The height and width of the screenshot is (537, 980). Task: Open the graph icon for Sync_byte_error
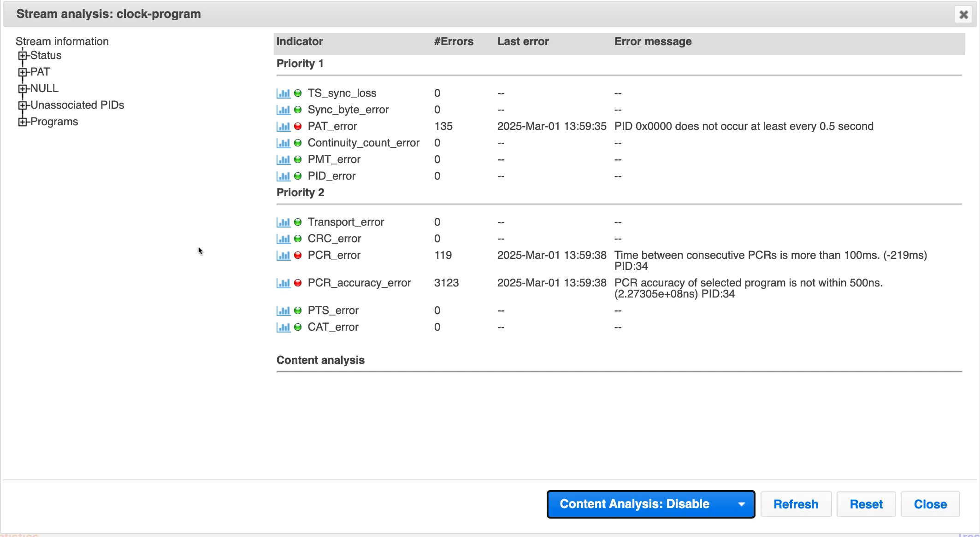pos(283,110)
